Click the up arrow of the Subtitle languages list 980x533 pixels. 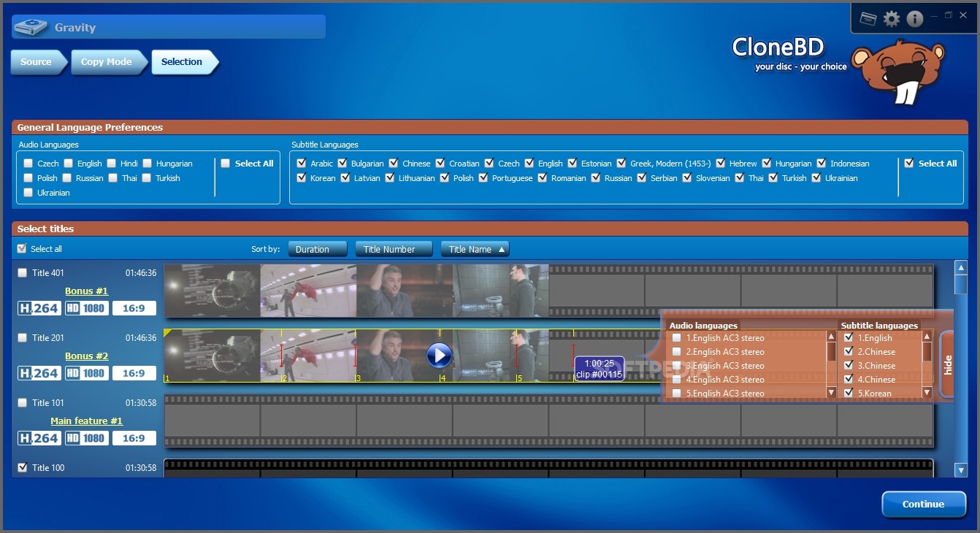(x=927, y=337)
